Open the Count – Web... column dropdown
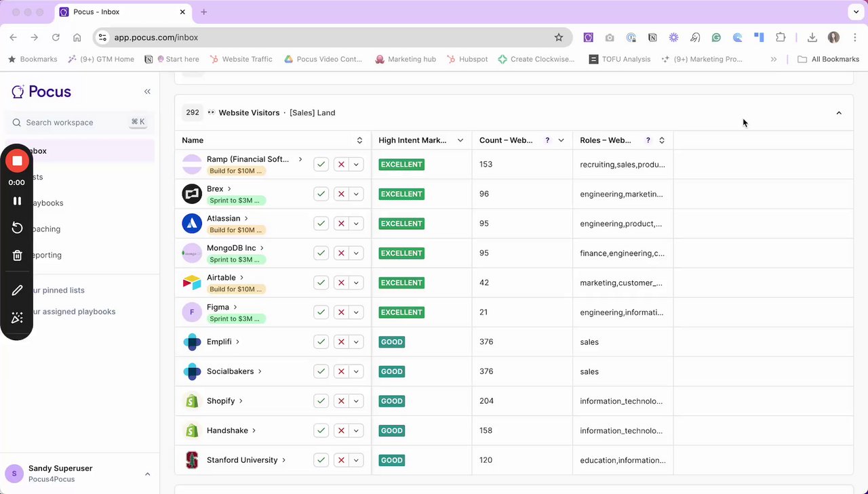This screenshot has height=494, width=868. click(x=561, y=140)
